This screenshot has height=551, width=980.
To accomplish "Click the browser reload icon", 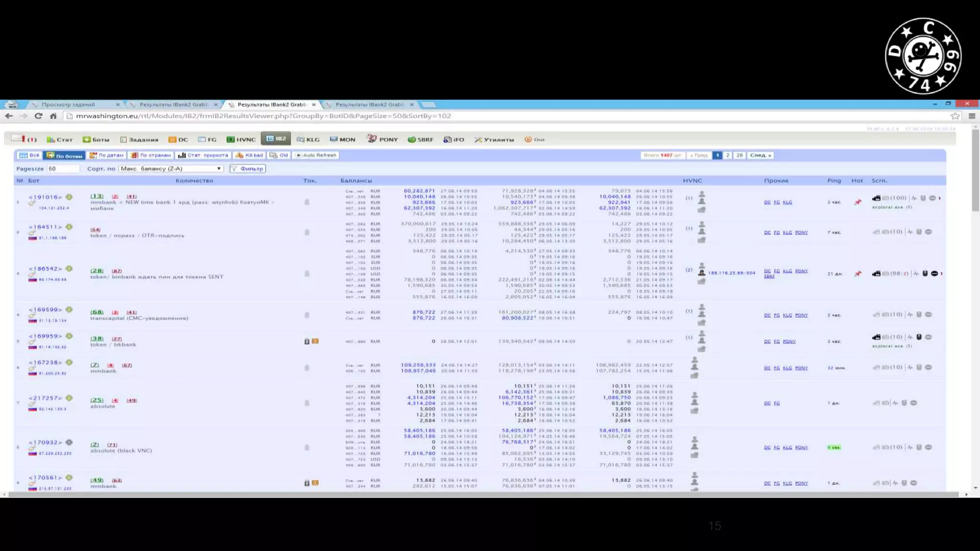I will pos(38,116).
